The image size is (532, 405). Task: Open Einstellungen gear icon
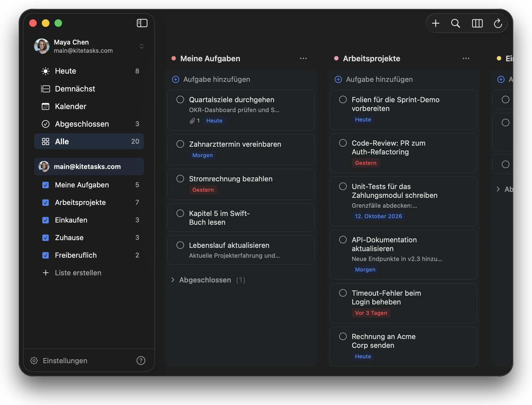pyautogui.click(x=34, y=360)
